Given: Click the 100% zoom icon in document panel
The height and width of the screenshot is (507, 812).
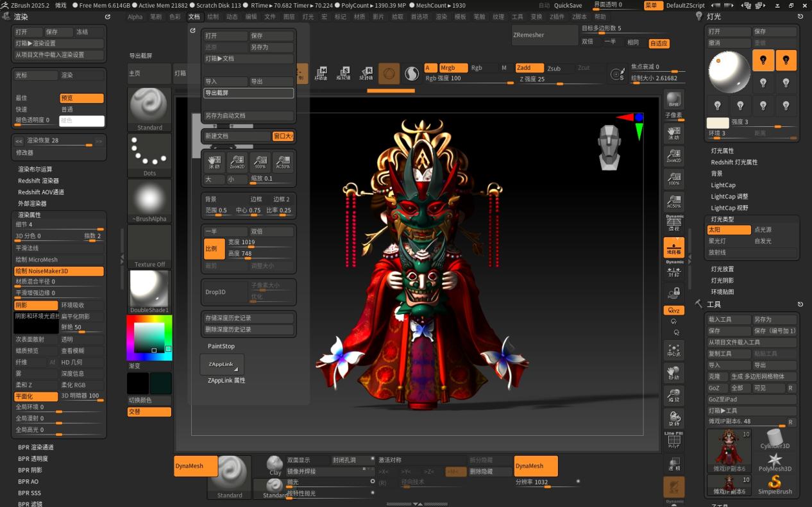Looking at the screenshot, I should coord(260,162).
